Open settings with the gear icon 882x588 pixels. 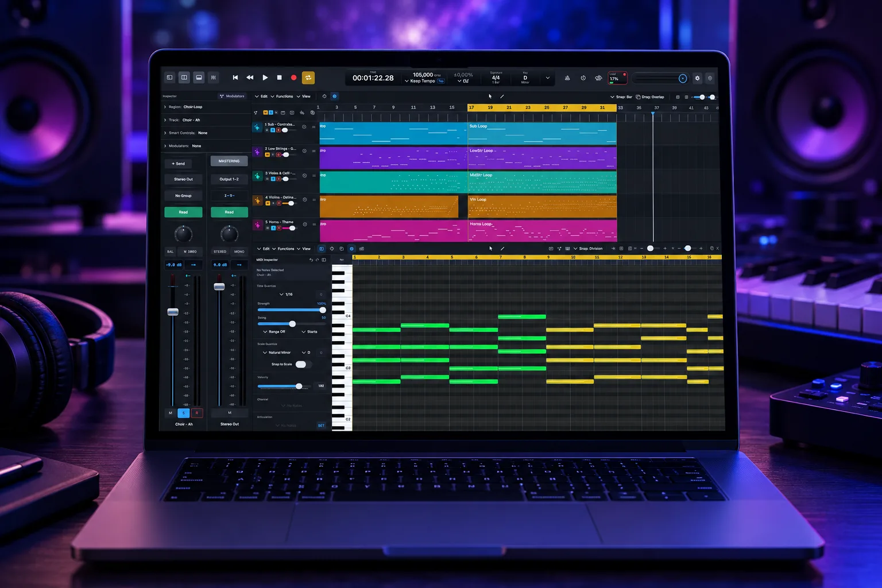pos(698,78)
